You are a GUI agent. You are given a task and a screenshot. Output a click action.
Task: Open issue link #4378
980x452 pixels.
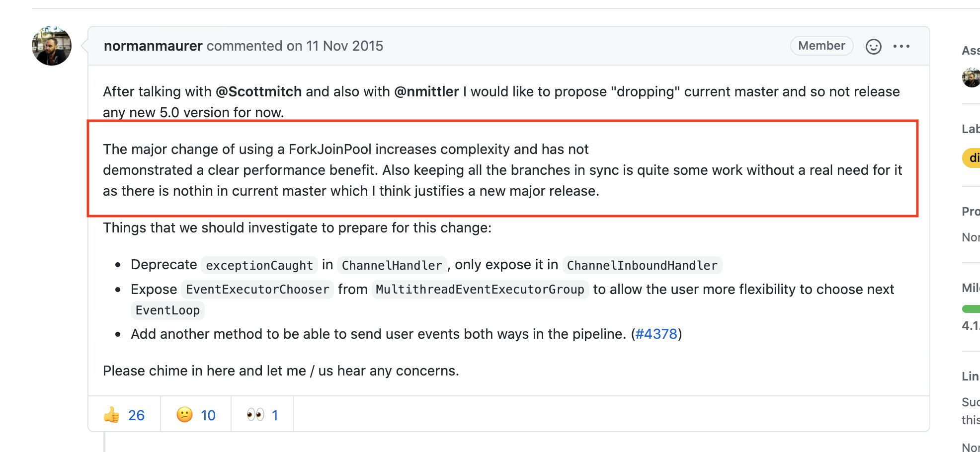(656, 334)
